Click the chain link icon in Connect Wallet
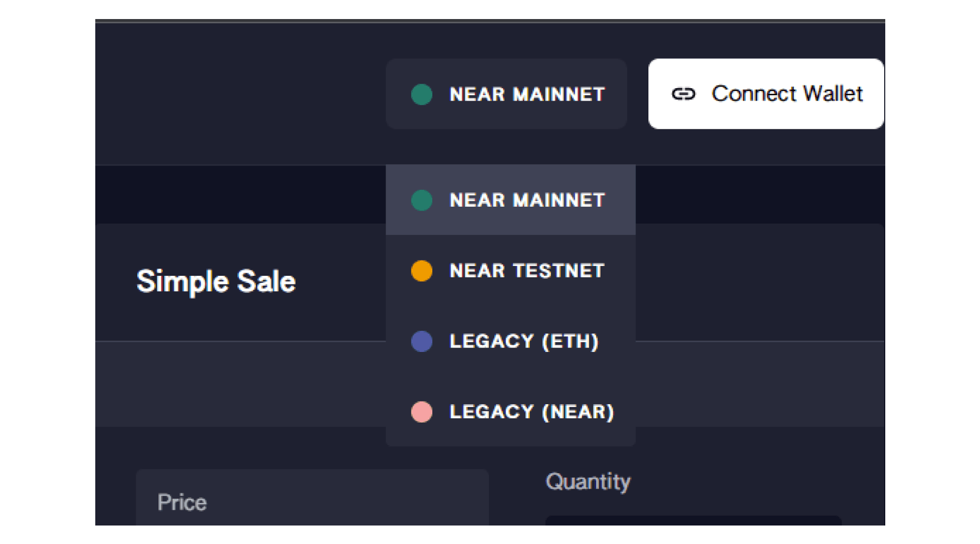The image size is (980, 544). (683, 94)
